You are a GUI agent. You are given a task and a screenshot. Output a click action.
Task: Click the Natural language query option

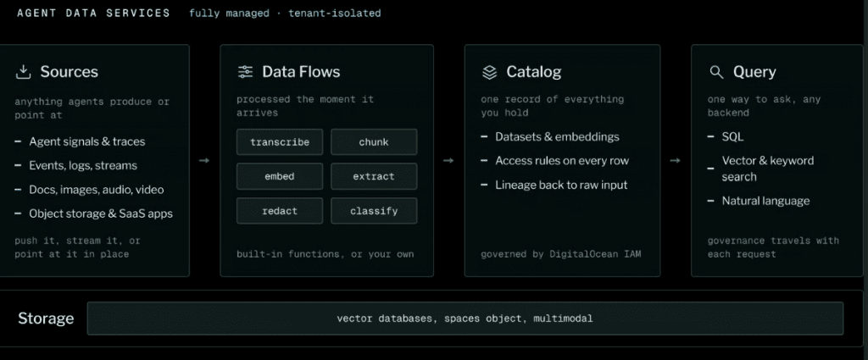[765, 201]
